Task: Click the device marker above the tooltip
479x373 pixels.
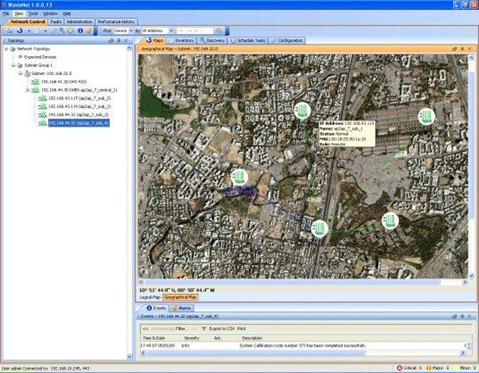Action: pos(302,110)
